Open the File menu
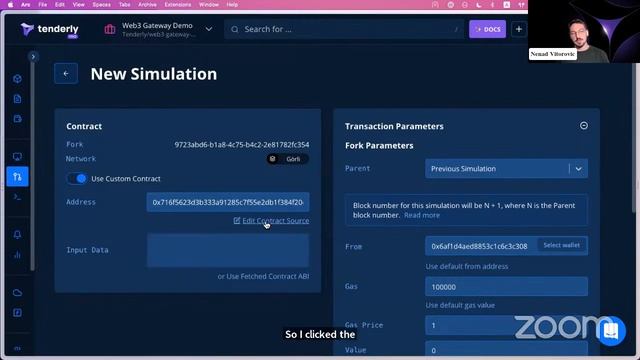Viewport: 640px width, 360px height. 42,4
